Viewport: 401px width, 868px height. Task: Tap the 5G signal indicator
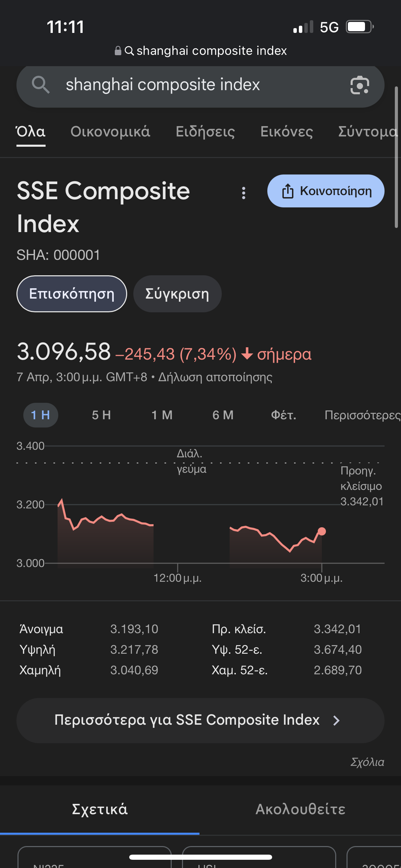(x=329, y=27)
